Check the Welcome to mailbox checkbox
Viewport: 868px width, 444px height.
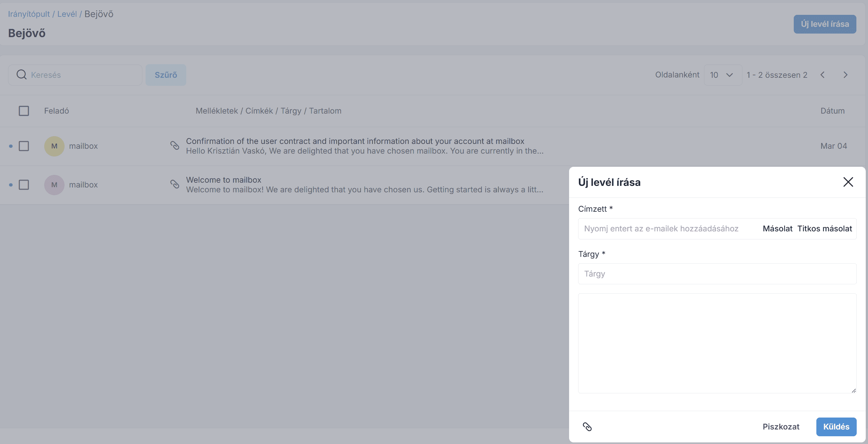tap(24, 185)
